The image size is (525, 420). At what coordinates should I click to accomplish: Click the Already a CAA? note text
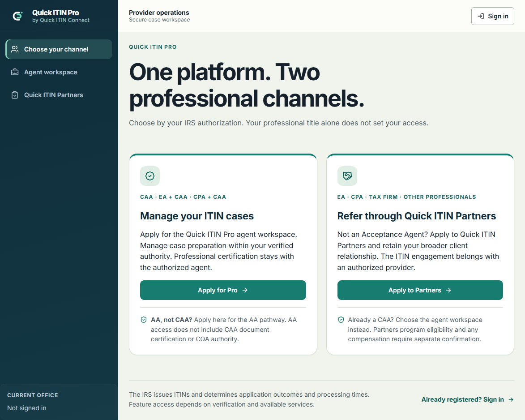pyautogui.click(x=415, y=330)
